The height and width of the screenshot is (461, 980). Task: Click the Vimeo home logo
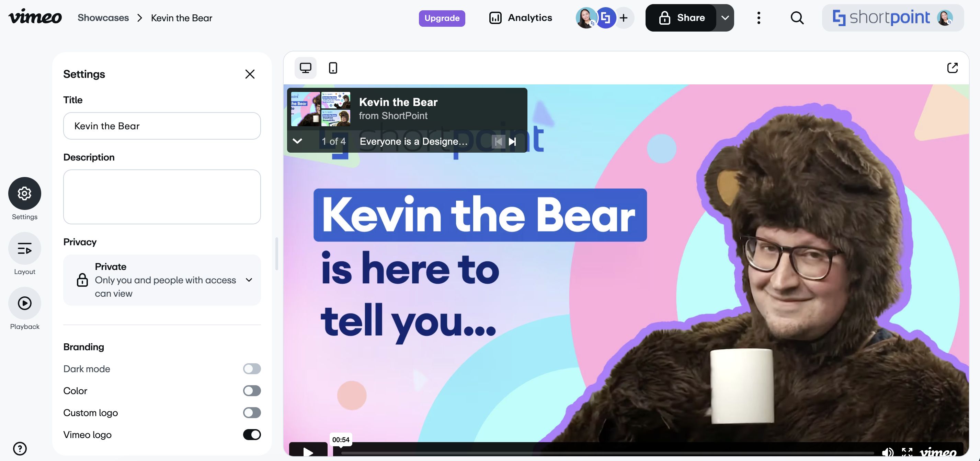click(x=35, y=17)
